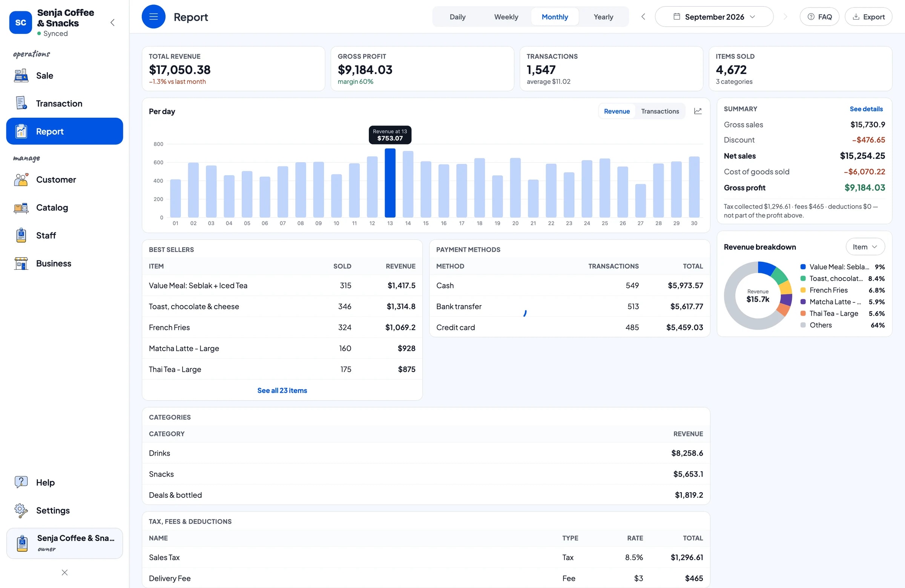Switch to the Daily report tab
The width and height of the screenshot is (905, 588).
click(457, 17)
